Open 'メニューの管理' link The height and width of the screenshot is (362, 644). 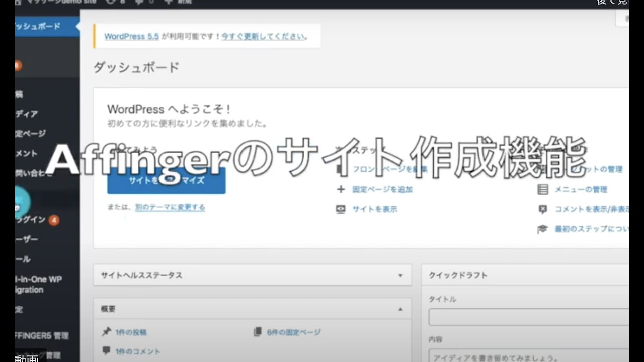coord(581,189)
